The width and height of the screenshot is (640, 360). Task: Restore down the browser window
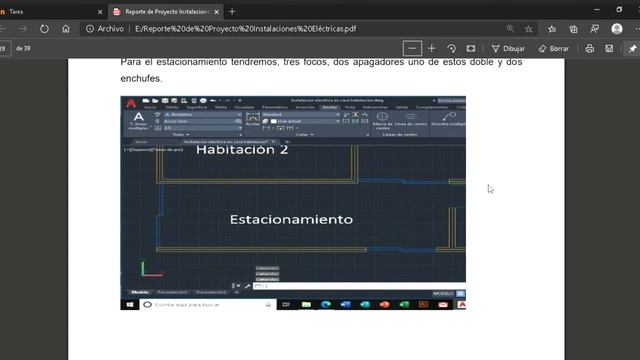coord(619,9)
